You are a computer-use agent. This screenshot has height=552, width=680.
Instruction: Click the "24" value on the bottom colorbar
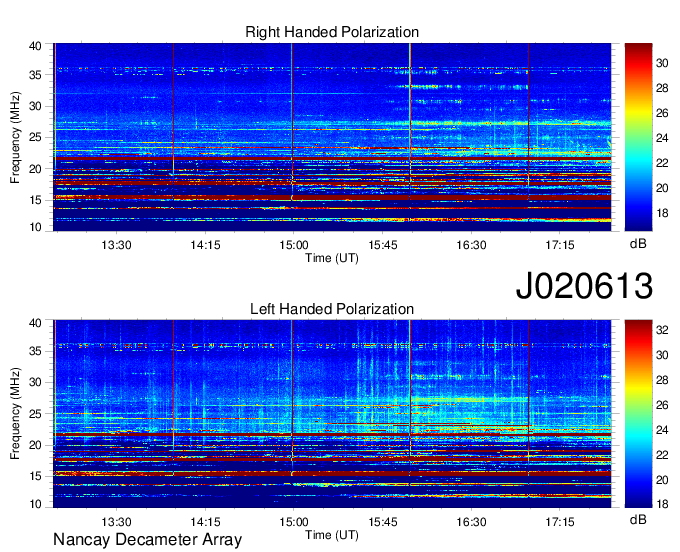662,430
